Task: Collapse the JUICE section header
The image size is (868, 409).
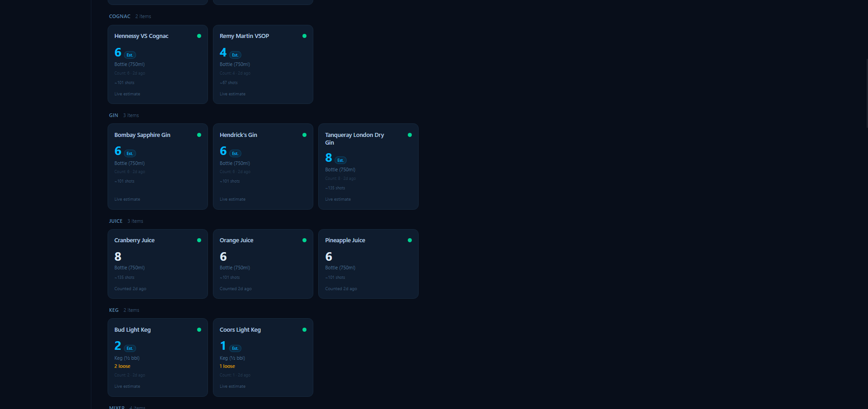Action: [x=115, y=221]
